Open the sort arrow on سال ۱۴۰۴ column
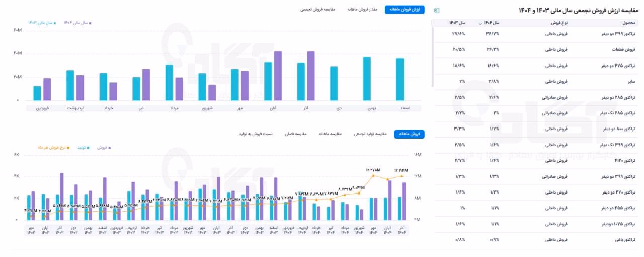This screenshot has width=644, height=257. click(480, 23)
